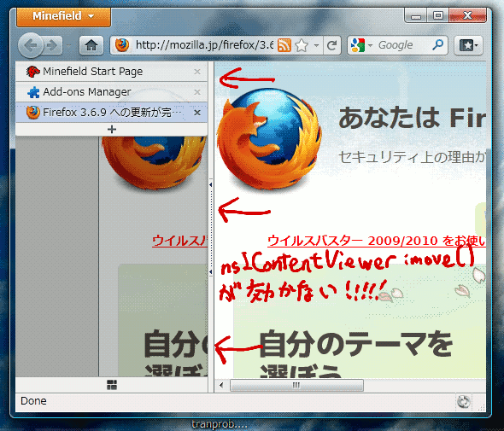Click the Firefox site icon in the address bar
Image resolution: width=504 pixels, height=431 pixels.
[x=122, y=45]
